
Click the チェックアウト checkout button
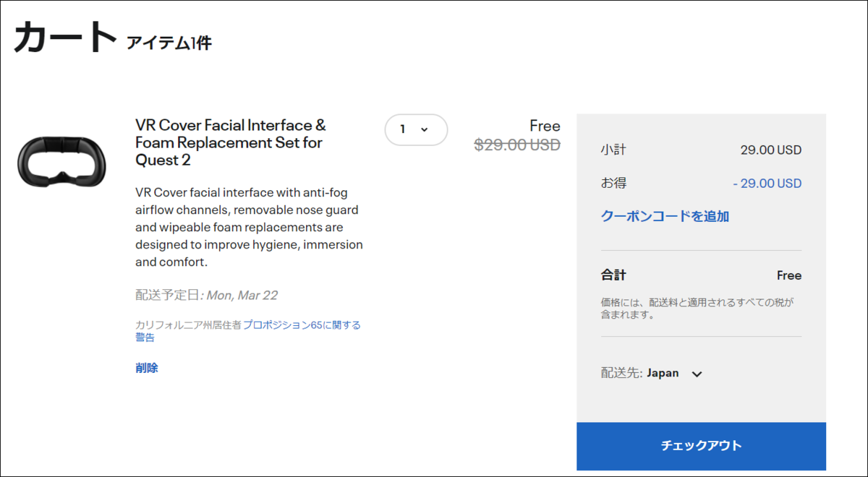coord(701,446)
